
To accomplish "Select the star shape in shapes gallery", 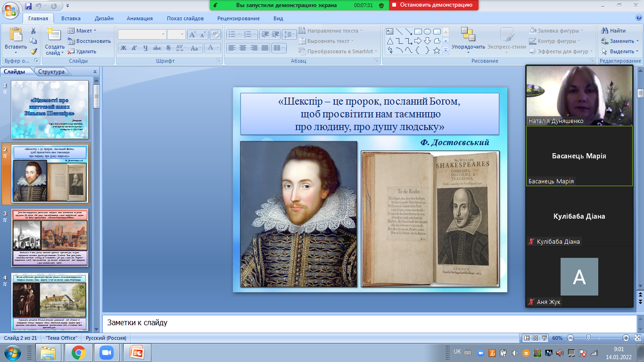I will (x=437, y=50).
